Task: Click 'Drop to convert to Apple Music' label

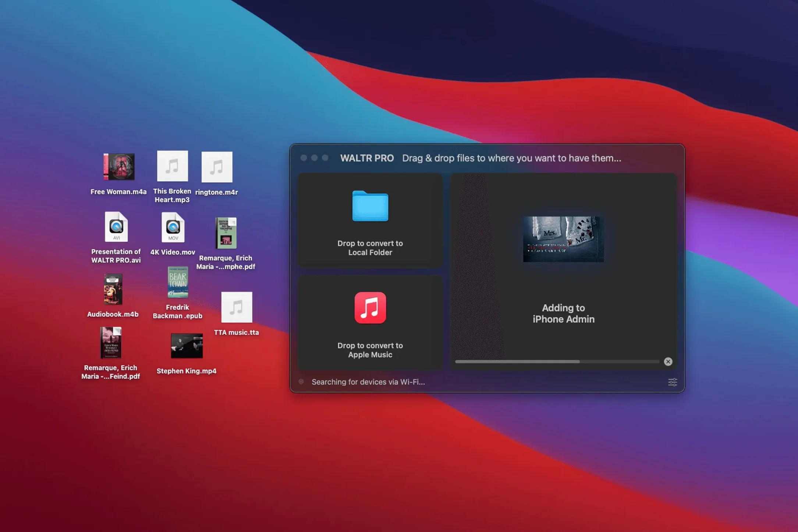Action: [x=370, y=350]
